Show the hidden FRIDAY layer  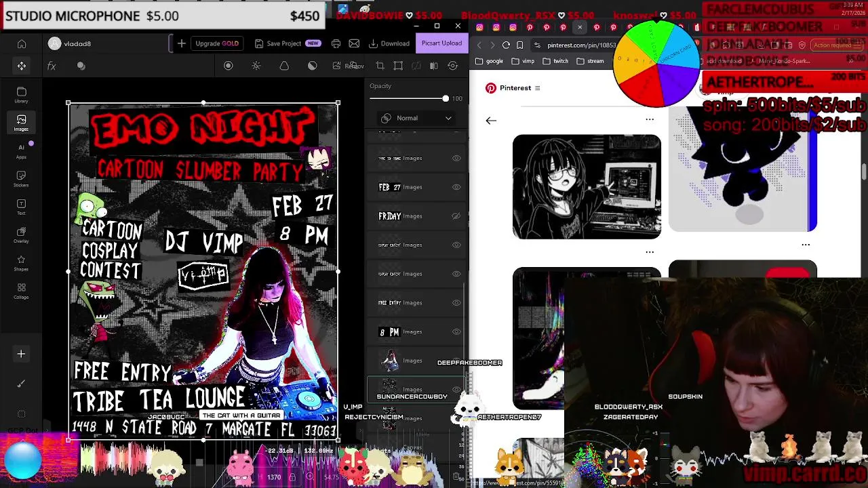click(456, 216)
